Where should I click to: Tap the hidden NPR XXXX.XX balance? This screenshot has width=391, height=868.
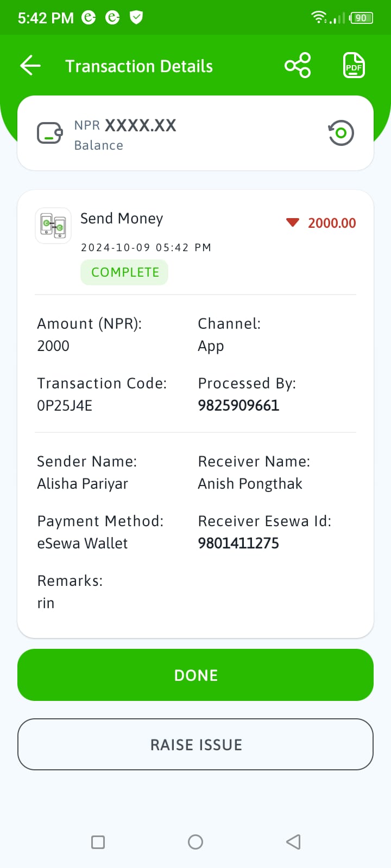(125, 125)
